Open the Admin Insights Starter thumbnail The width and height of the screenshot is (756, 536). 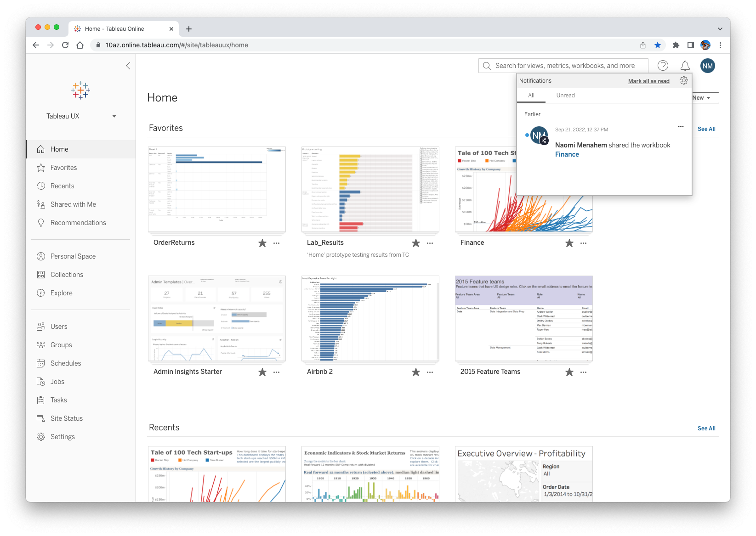point(217,318)
